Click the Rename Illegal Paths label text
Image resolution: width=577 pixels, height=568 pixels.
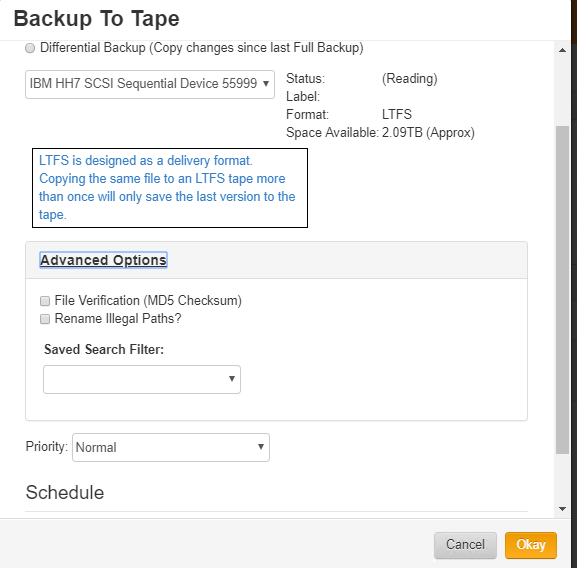(118, 319)
